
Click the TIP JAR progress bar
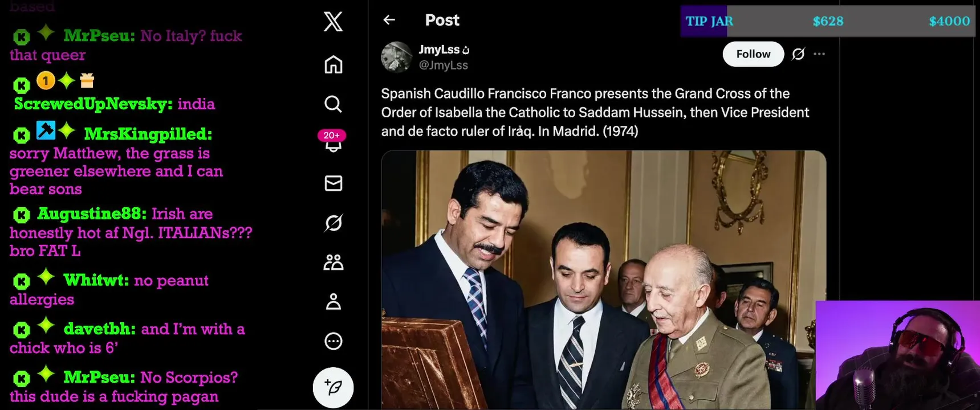(828, 21)
